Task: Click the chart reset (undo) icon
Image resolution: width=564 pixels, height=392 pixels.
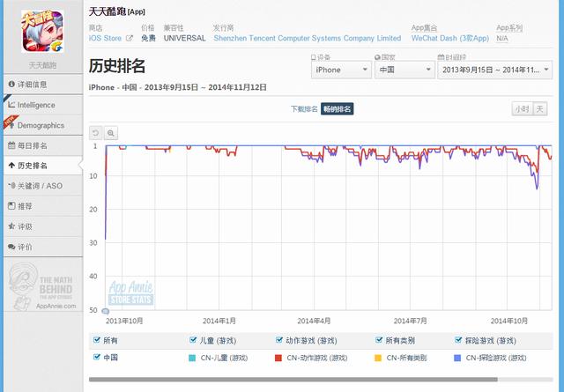Action: click(96, 133)
